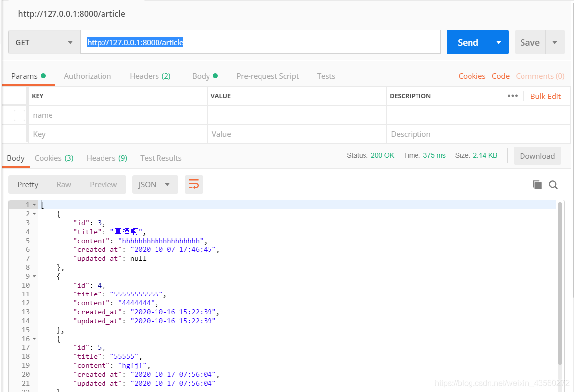Click the Size 2.14 KB value
The width and height of the screenshot is (574, 392).
pos(485,155)
